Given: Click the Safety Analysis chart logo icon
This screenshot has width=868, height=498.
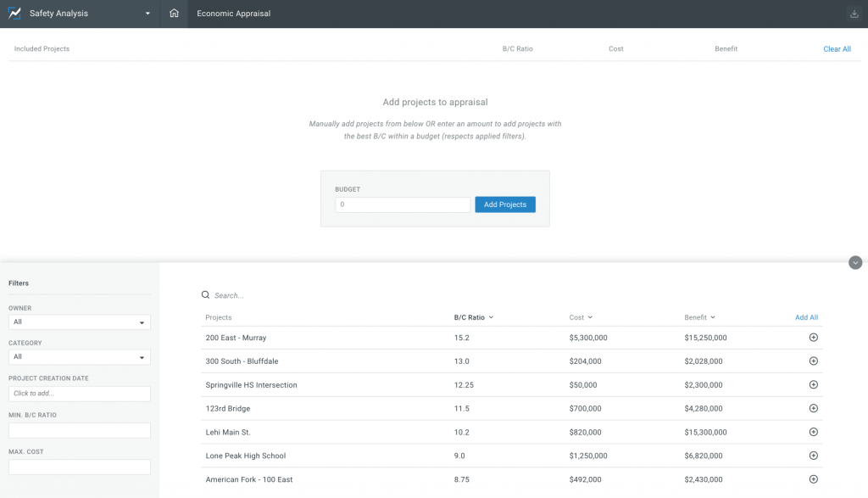Looking at the screenshot, I should tap(14, 14).
